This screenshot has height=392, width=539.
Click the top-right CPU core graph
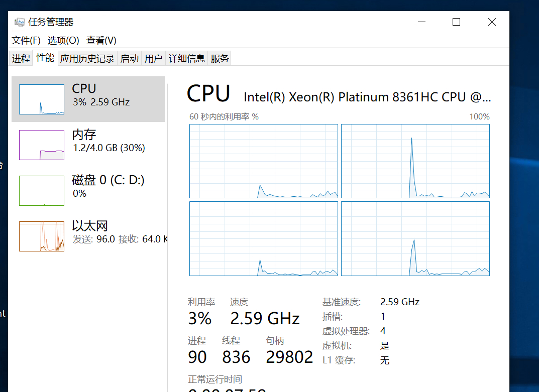[x=415, y=161]
